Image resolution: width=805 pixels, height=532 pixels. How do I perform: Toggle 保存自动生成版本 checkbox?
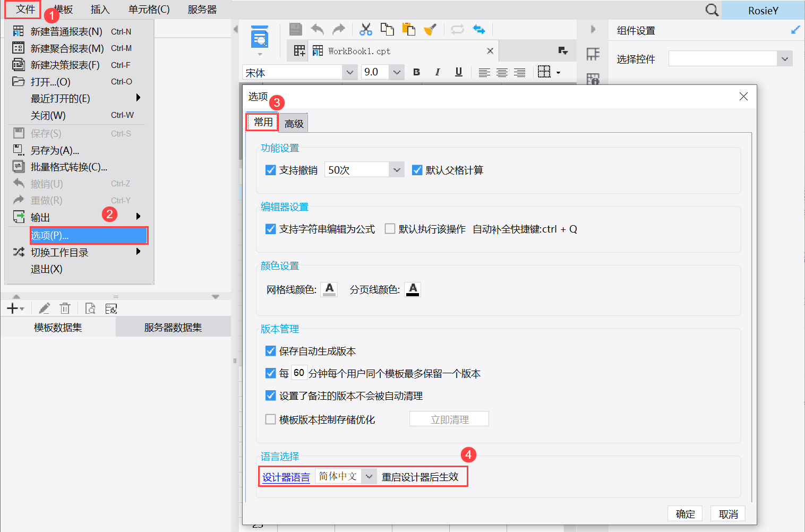pos(270,351)
